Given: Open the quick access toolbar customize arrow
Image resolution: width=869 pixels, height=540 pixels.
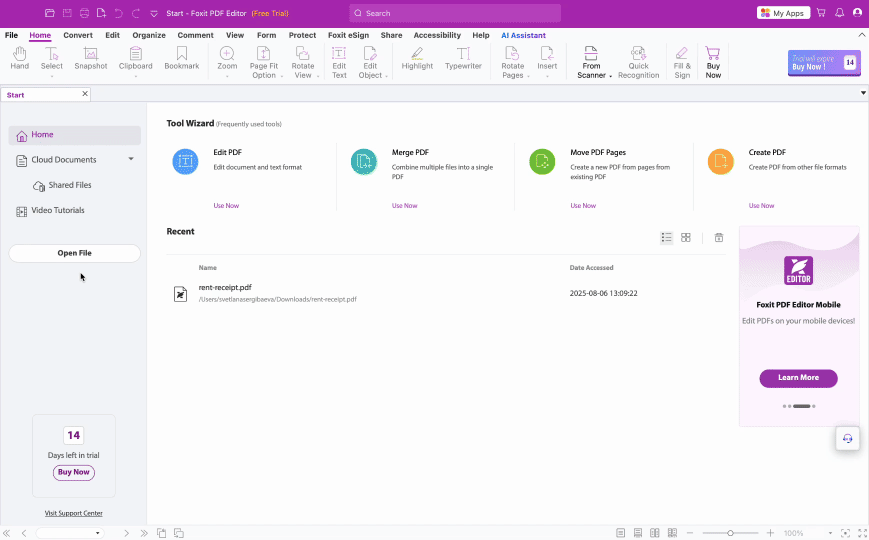Looking at the screenshot, I should (154, 13).
